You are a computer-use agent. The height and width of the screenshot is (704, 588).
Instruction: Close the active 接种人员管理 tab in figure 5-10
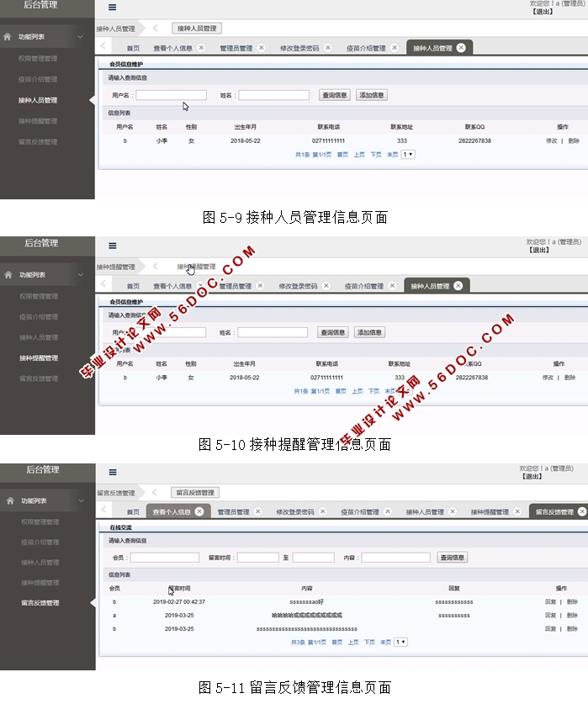(458, 285)
